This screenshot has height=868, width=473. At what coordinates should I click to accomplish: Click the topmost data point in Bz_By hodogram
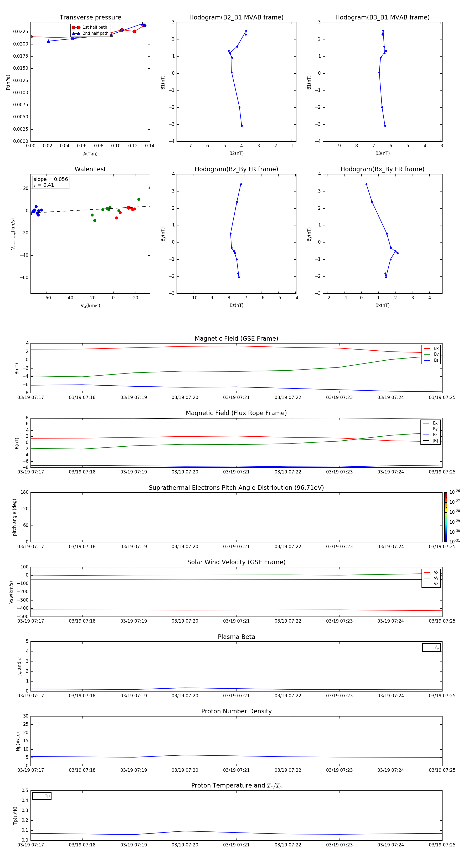point(241,184)
